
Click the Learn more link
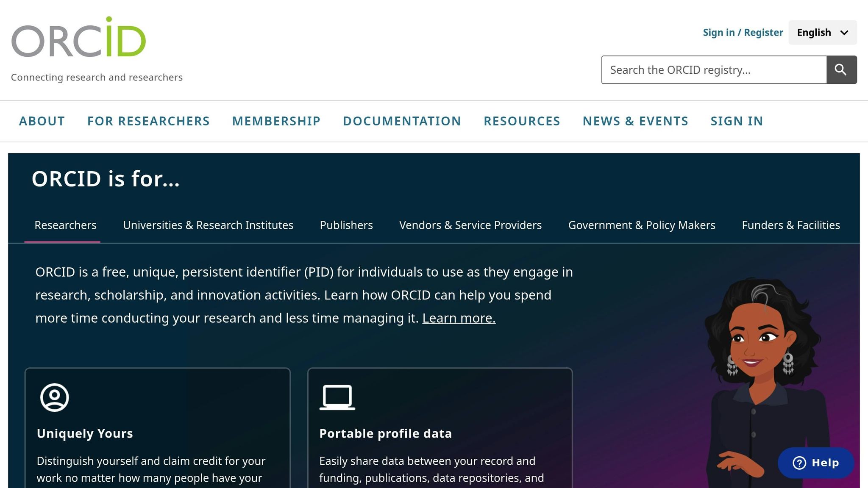(459, 318)
